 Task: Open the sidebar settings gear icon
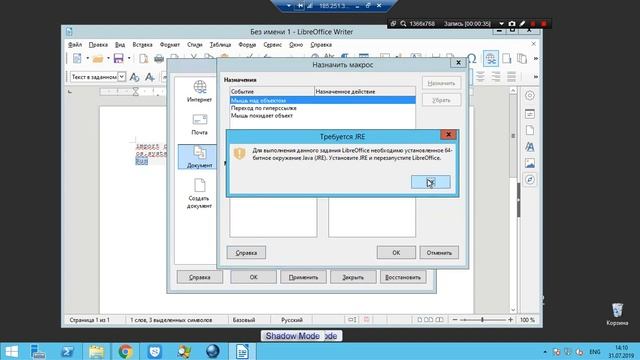(x=530, y=96)
